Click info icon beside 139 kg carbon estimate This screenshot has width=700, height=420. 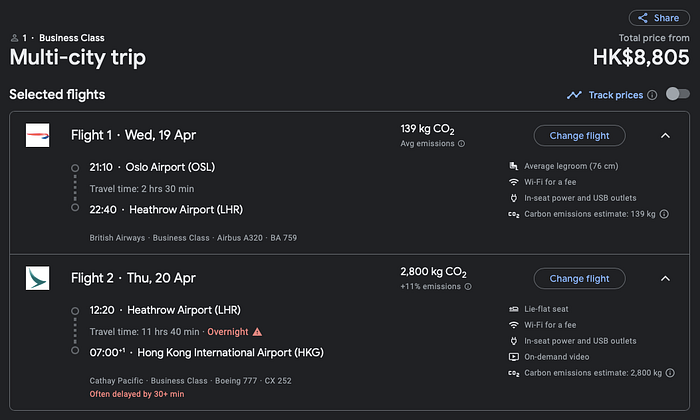[664, 214]
